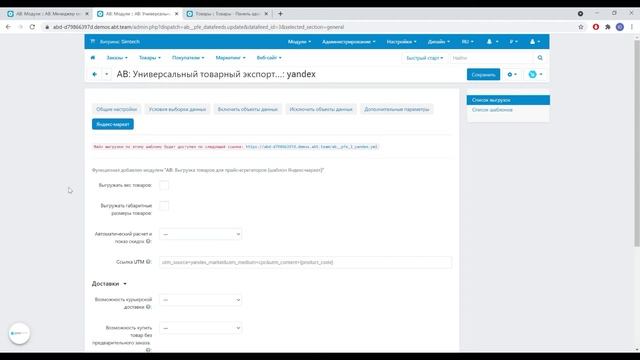640x360 pixels.
Task: Click the search magnifier icon
Action: (540, 58)
